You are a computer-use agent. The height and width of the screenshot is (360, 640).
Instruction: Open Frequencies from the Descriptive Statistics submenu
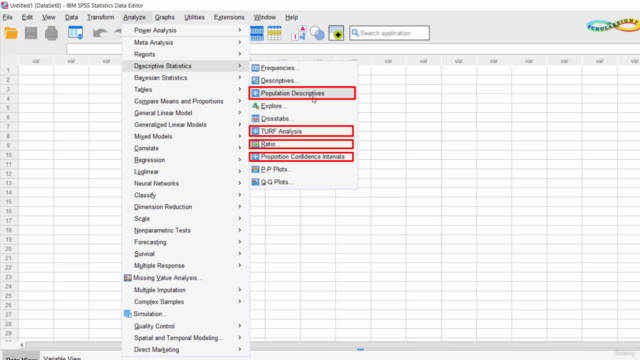[303, 68]
